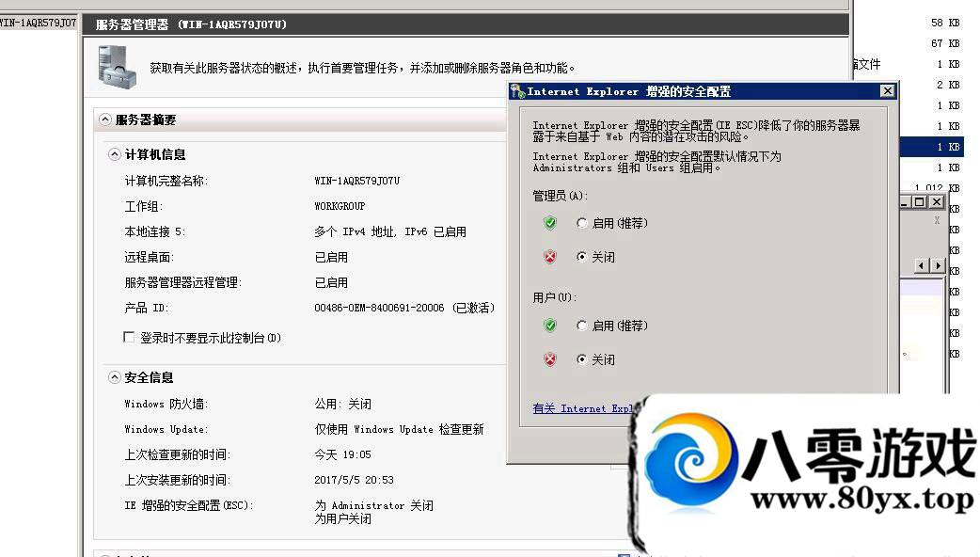
Task: Select 关闭 option for users
Action: (582, 359)
